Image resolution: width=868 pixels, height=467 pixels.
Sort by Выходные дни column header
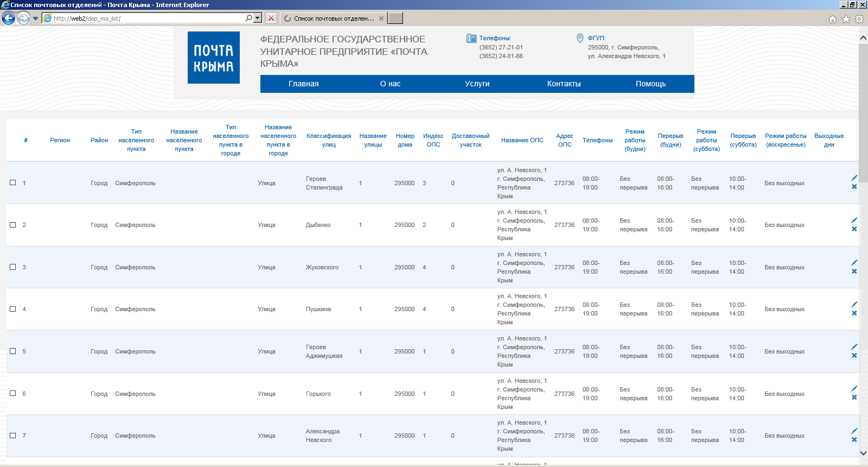pos(829,140)
